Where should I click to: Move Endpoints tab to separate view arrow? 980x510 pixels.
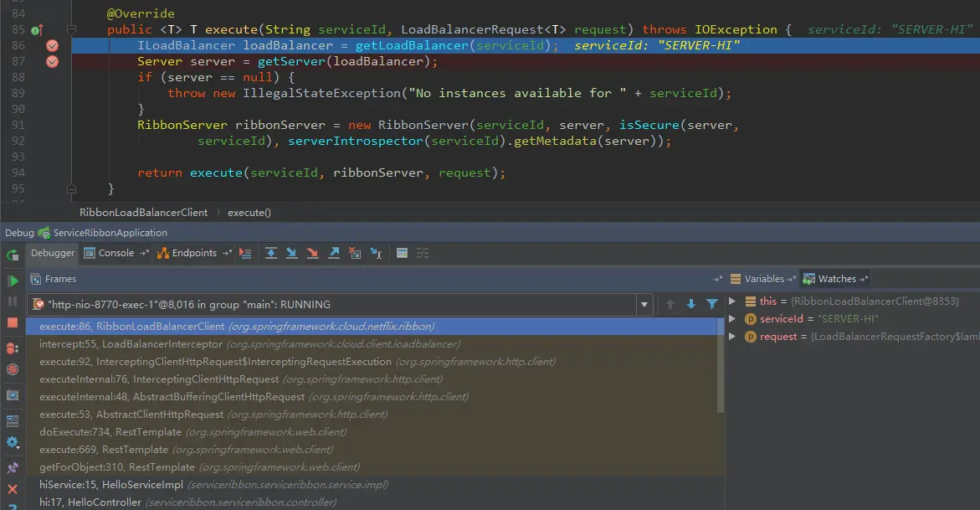pyautogui.click(x=227, y=253)
